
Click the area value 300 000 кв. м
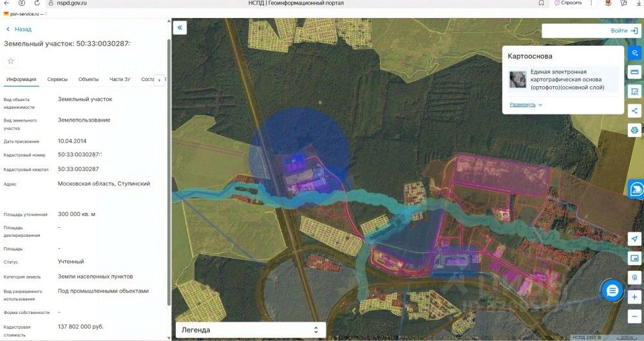click(77, 214)
